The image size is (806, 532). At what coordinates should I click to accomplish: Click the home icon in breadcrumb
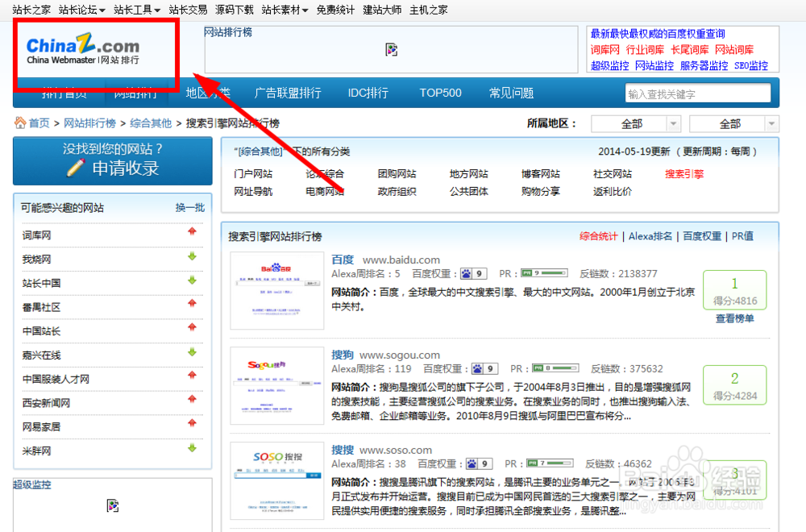[x=20, y=123]
